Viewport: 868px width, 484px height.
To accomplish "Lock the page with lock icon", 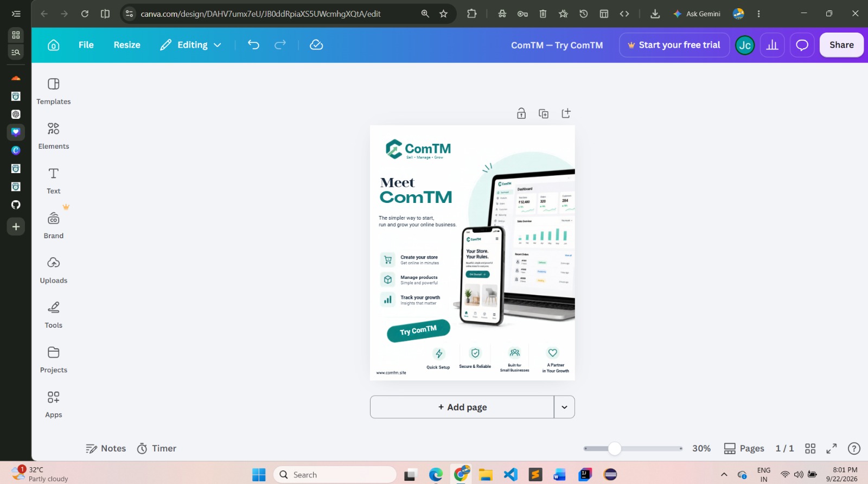I will pyautogui.click(x=521, y=113).
